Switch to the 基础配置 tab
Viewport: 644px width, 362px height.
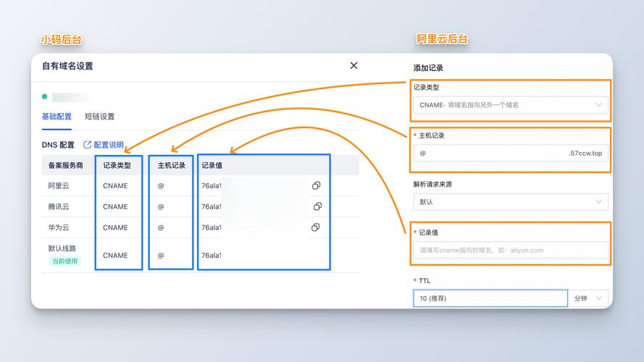[57, 117]
